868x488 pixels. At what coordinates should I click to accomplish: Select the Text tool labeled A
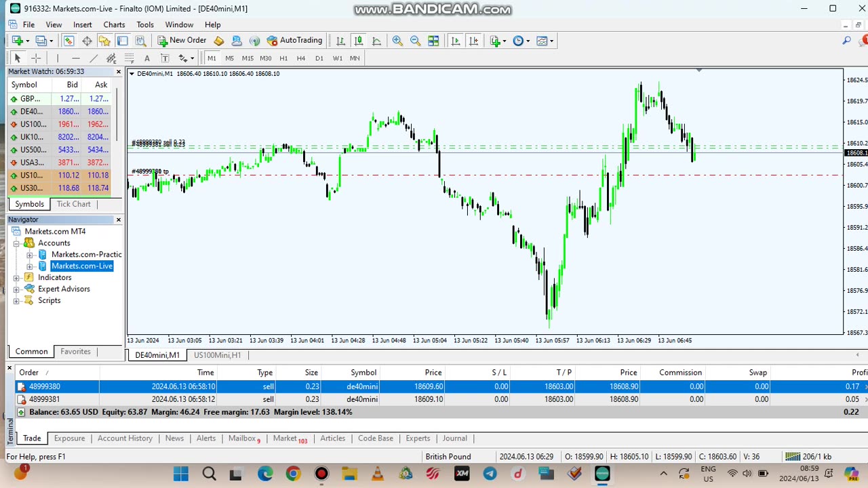[146, 58]
